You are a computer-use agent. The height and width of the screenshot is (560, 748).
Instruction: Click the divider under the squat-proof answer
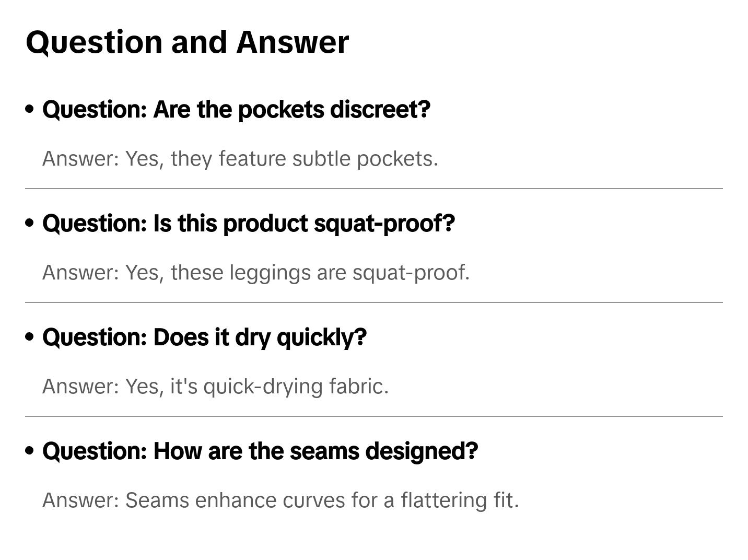pyautogui.click(x=373, y=302)
